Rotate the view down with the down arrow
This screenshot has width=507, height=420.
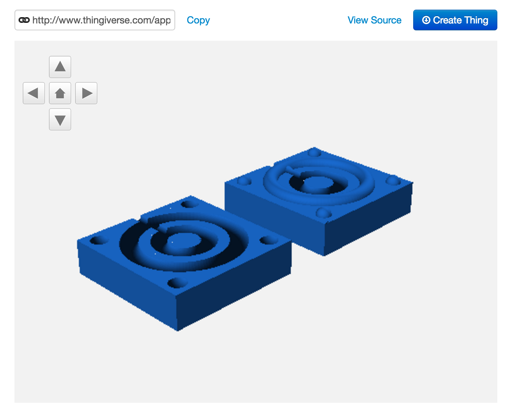pos(60,119)
